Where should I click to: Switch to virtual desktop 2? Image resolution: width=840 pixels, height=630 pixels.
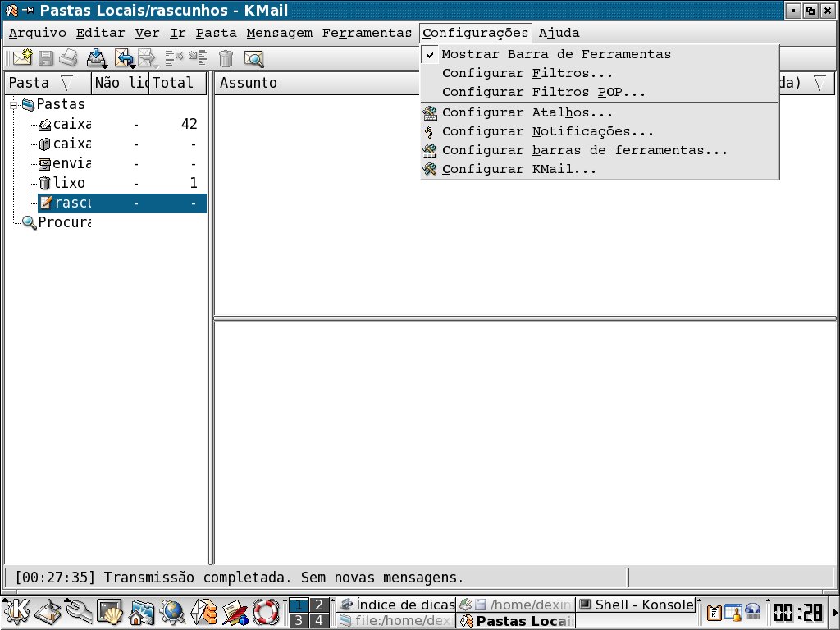pos(319,605)
